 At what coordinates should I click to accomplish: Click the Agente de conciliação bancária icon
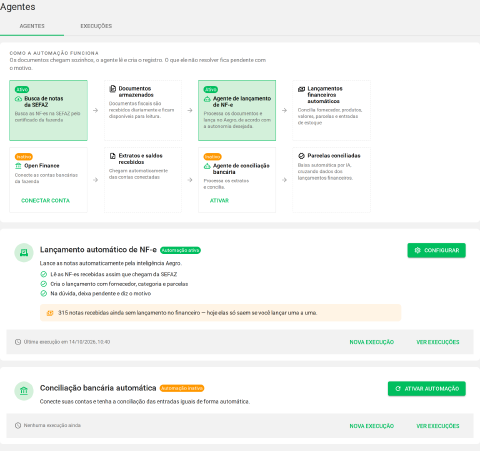click(x=207, y=166)
